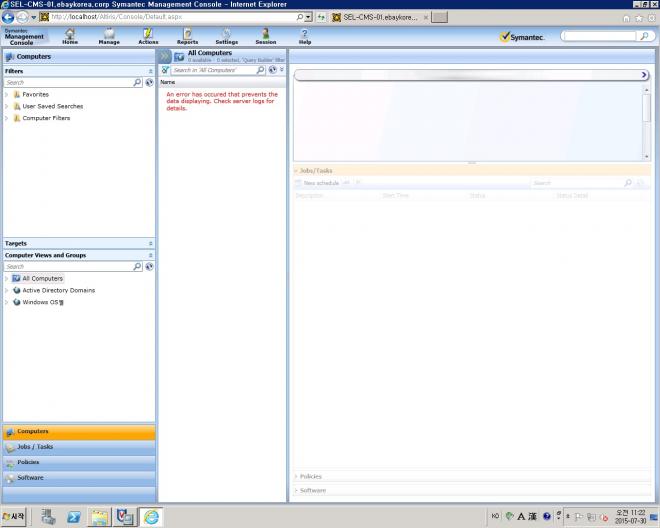Screen dimensions: 660x528
Task: Open File Explorer from the taskbar
Action: 100,517
